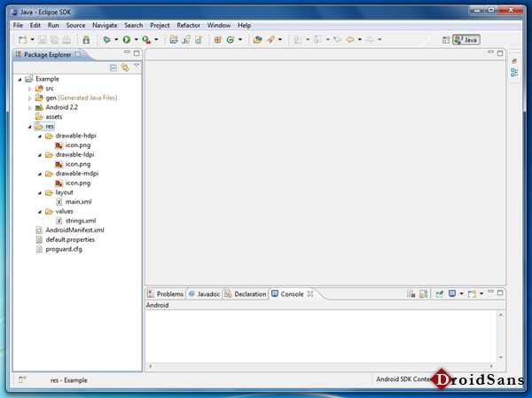Switch to the Javadoc tab

click(x=204, y=293)
